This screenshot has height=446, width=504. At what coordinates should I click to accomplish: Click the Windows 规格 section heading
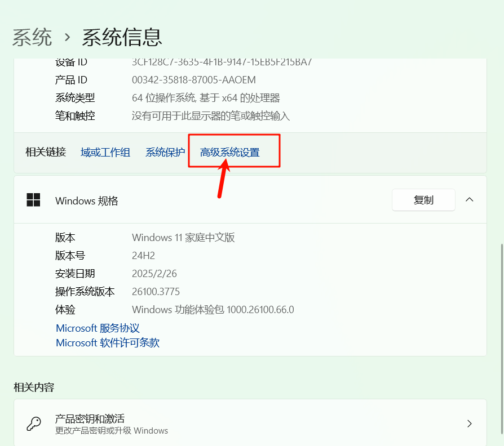[87, 201]
